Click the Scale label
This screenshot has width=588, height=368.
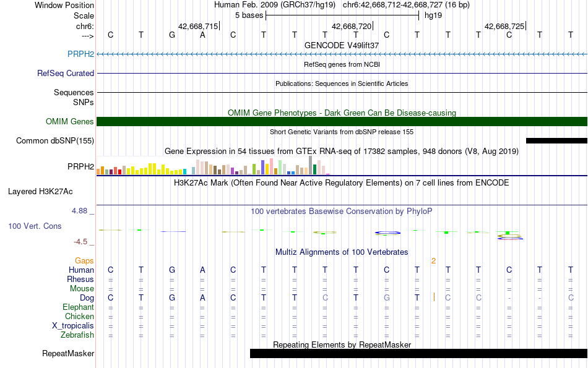pos(84,15)
